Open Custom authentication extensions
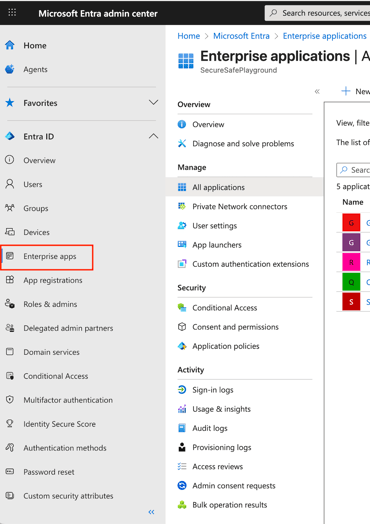Screen dimensions: 370x524 click(x=244, y=264)
